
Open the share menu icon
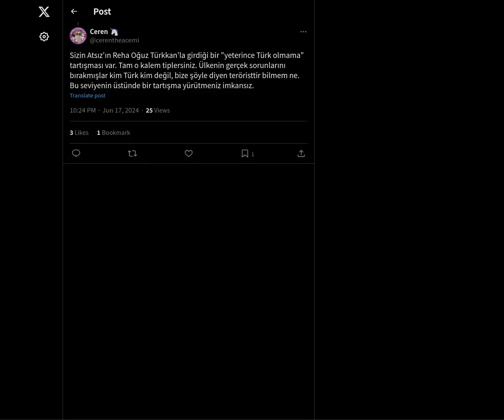tap(301, 153)
